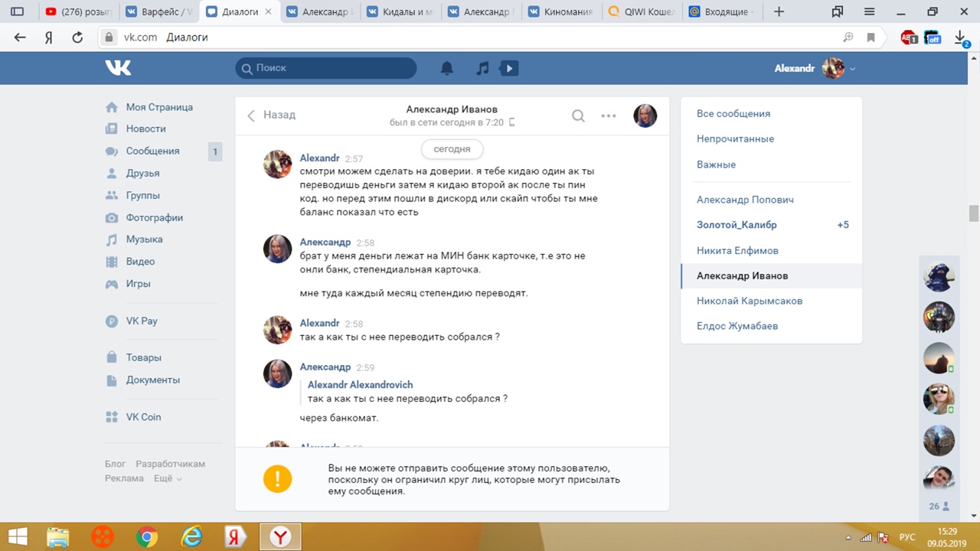
Task: Click the video player icon in header
Action: click(x=508, y=68)
